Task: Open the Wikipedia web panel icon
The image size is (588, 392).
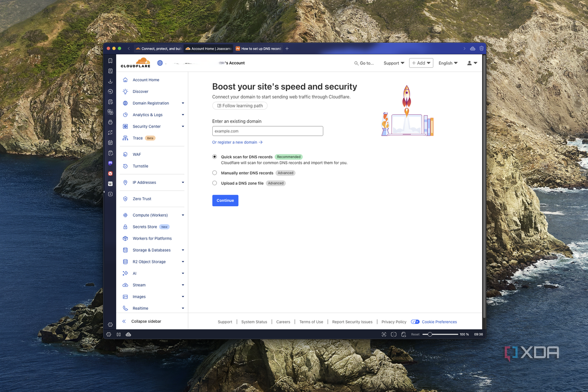Action: (110, 183)
